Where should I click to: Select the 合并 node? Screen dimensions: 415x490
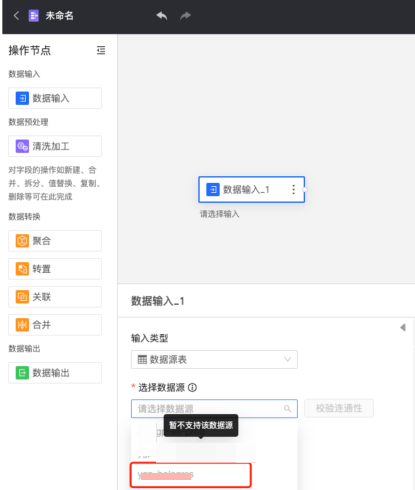[x=55, y=325]
